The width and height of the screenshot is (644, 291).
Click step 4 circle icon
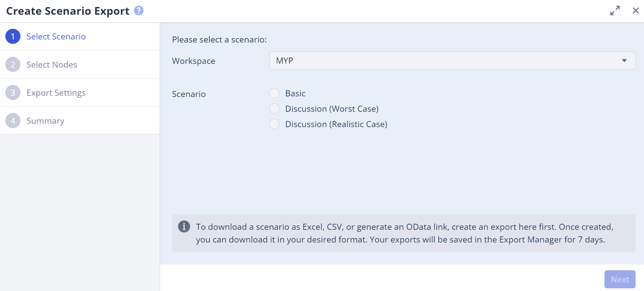pos(13,121)
